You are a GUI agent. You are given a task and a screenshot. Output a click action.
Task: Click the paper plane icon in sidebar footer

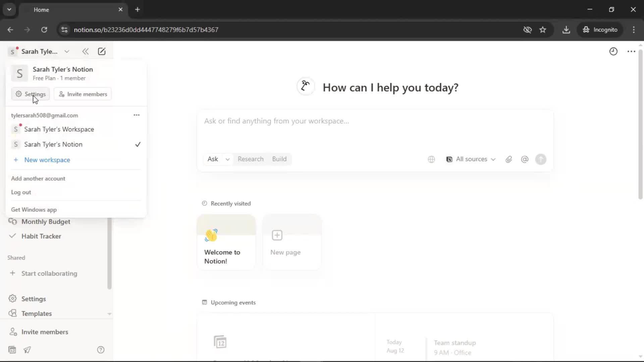click(27, 350)
